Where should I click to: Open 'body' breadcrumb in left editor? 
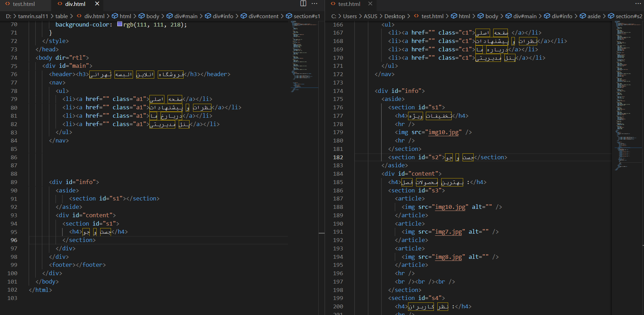tap(153, 16)
